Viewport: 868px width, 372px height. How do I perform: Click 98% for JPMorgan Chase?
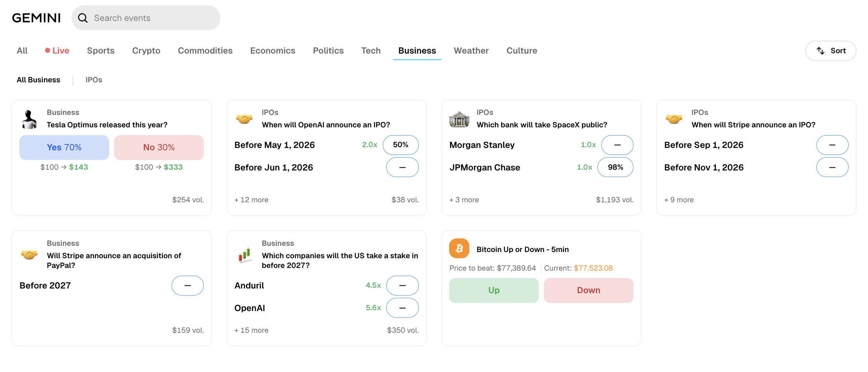pyautogui.click(x=615, y=167)
